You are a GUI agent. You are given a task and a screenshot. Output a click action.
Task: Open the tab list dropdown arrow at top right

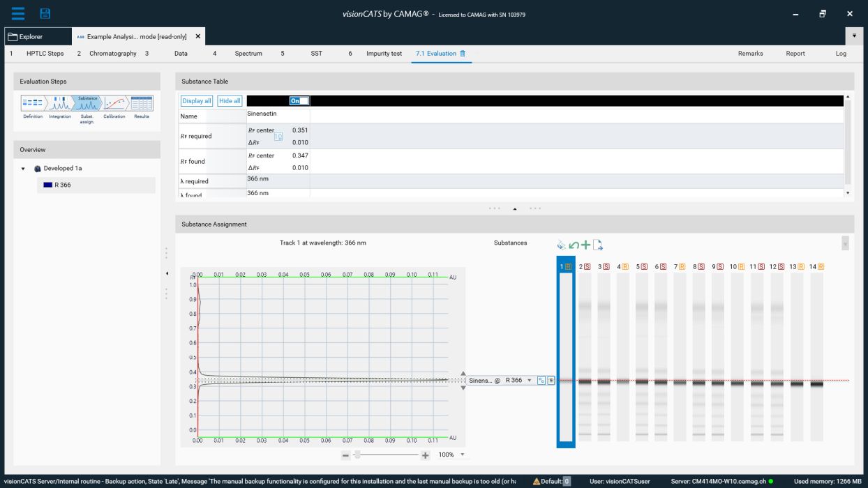tap(854, 36)
